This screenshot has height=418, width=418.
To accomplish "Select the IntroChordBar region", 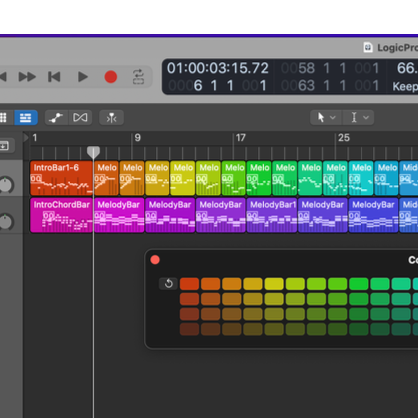I will pos(61,215).
